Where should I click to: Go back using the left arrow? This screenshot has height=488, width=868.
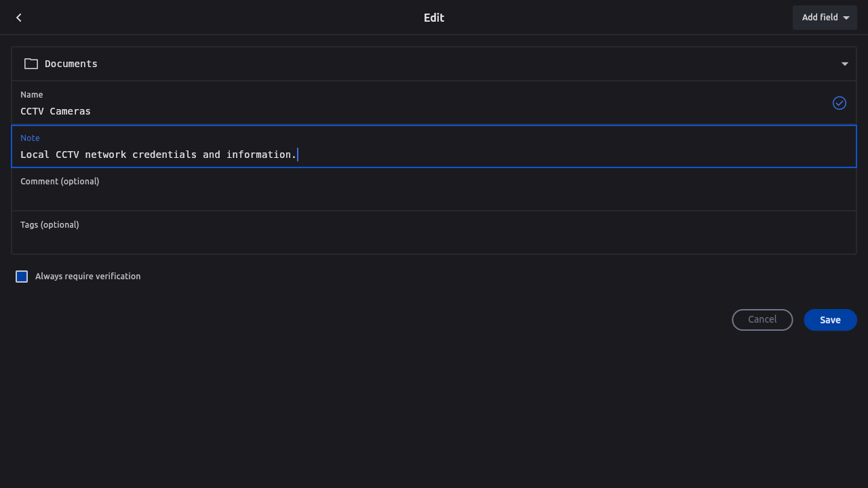[x=19, y=18]
